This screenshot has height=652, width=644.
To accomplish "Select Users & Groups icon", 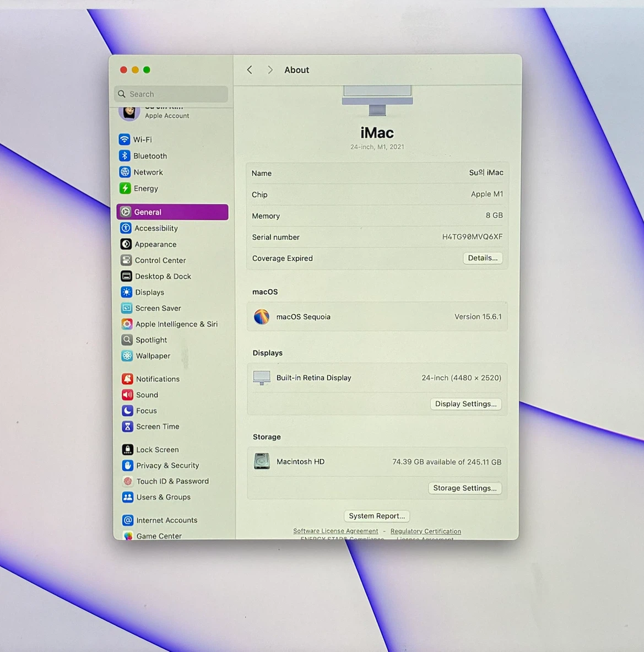I will click(x=128, y=497).
